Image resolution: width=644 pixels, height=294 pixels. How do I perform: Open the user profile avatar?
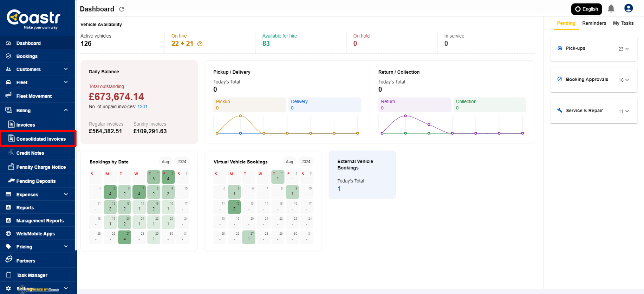coord(628,8)
